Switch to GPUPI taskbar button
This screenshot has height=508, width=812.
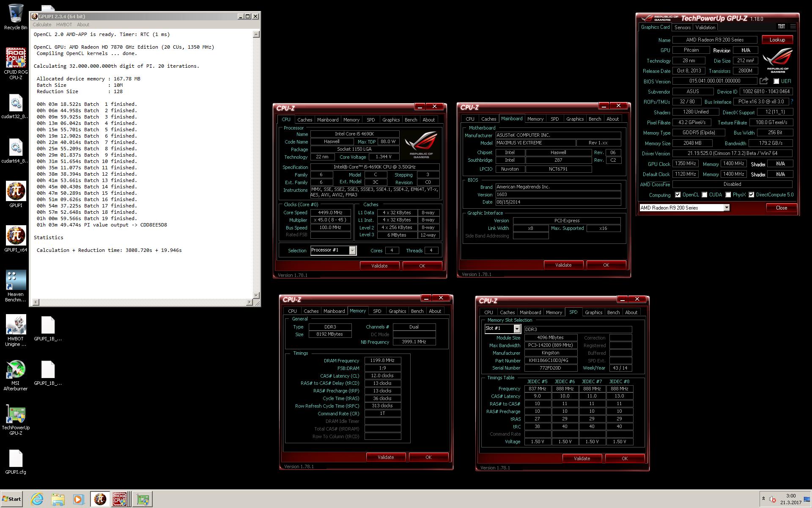coord(100,499)
